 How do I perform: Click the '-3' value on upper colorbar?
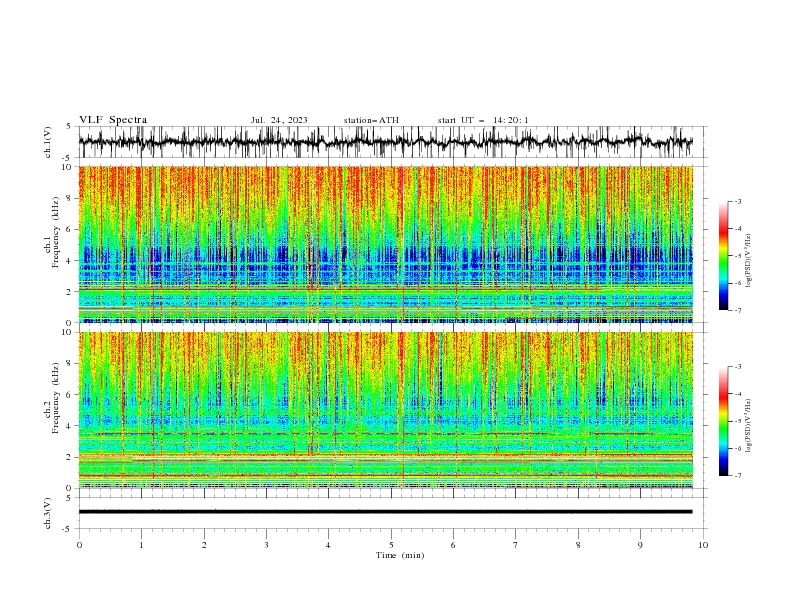click(737, 201)
